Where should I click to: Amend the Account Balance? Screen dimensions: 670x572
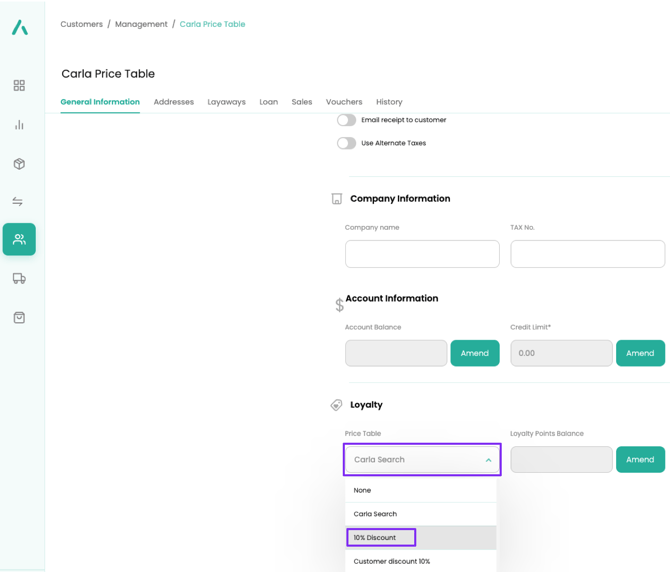(x=474, y=353)
